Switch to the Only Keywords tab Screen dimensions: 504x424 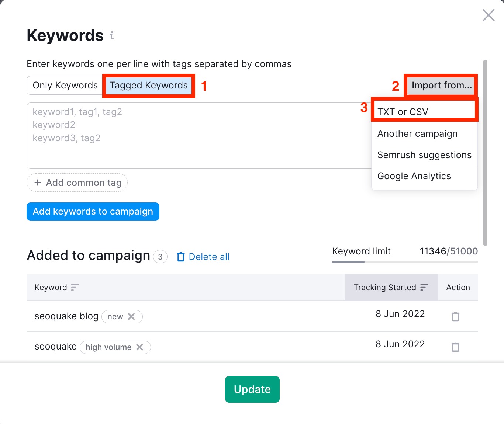pyautogui.click(x=65, y=85)
